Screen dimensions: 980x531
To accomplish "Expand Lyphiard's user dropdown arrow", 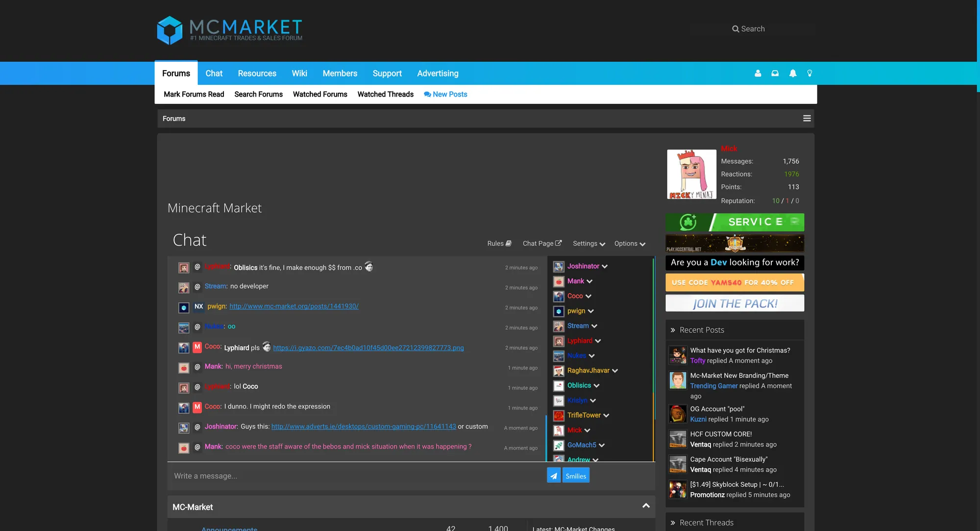I will [598, 341].
